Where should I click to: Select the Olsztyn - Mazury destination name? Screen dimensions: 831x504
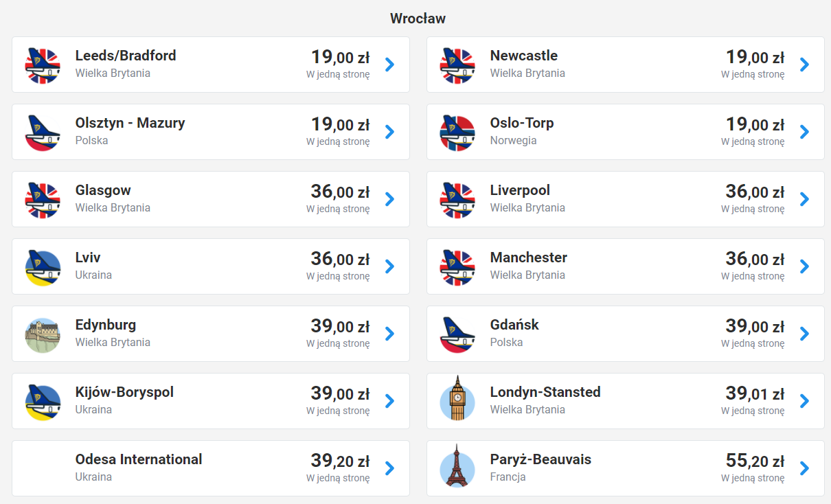click(x=130, y=123)
